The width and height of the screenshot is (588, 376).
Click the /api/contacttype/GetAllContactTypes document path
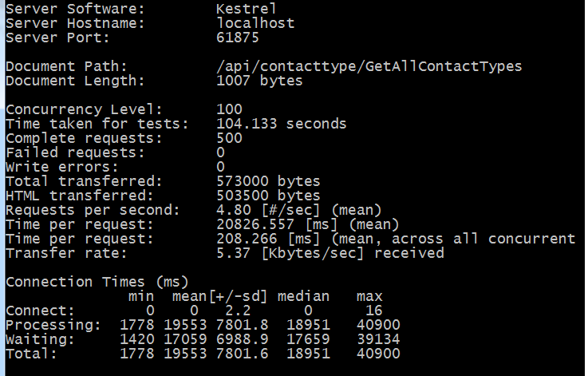[x=369, y=66]
